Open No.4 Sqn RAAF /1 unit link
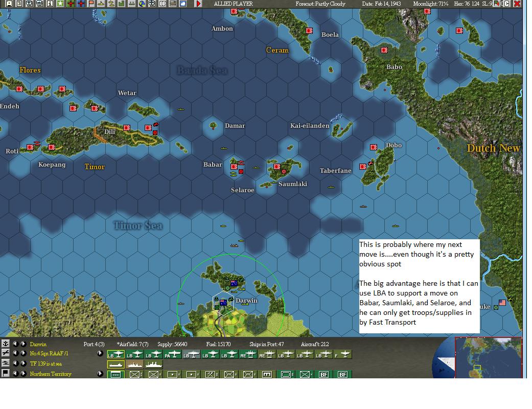 pos(49,354)
